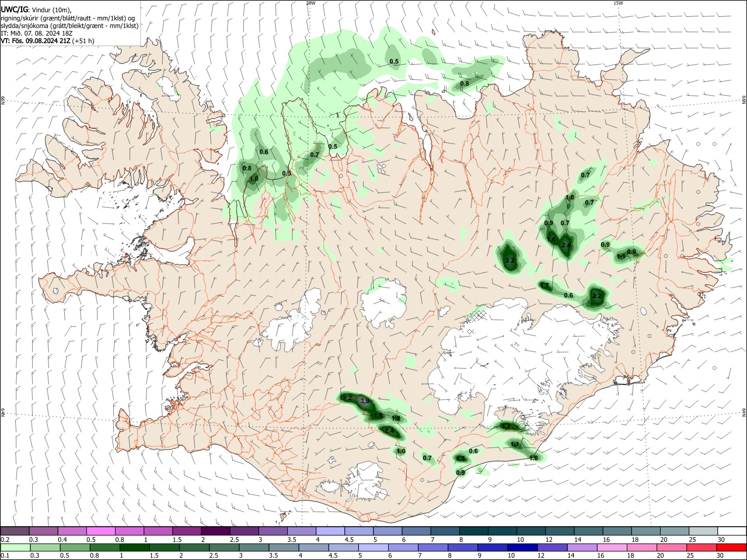Choose the light grey swatch labeled 25

(x=703, y=531)
